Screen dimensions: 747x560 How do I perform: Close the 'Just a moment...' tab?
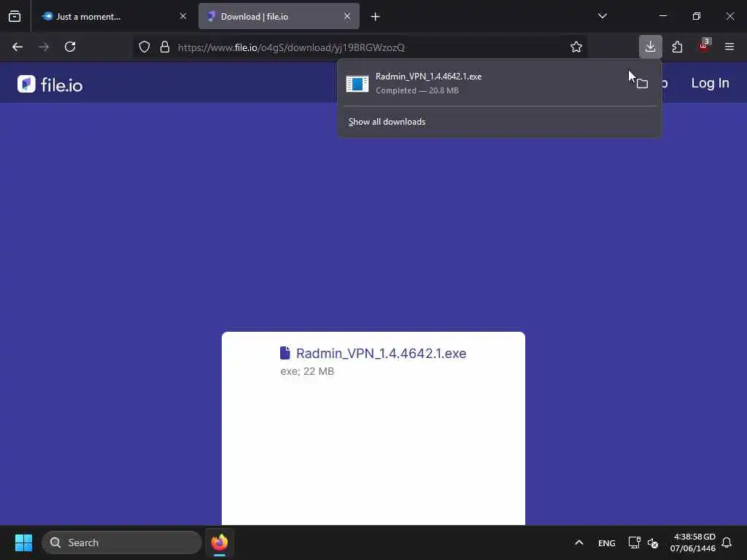[183, 17]
